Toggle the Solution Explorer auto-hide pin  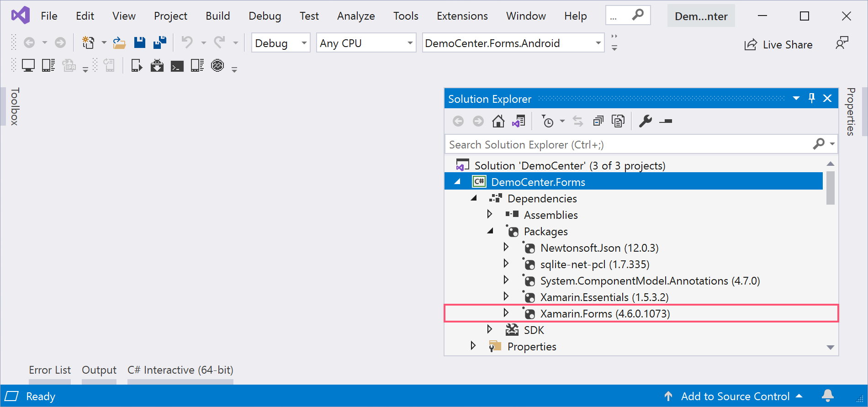tap(812, 98)
